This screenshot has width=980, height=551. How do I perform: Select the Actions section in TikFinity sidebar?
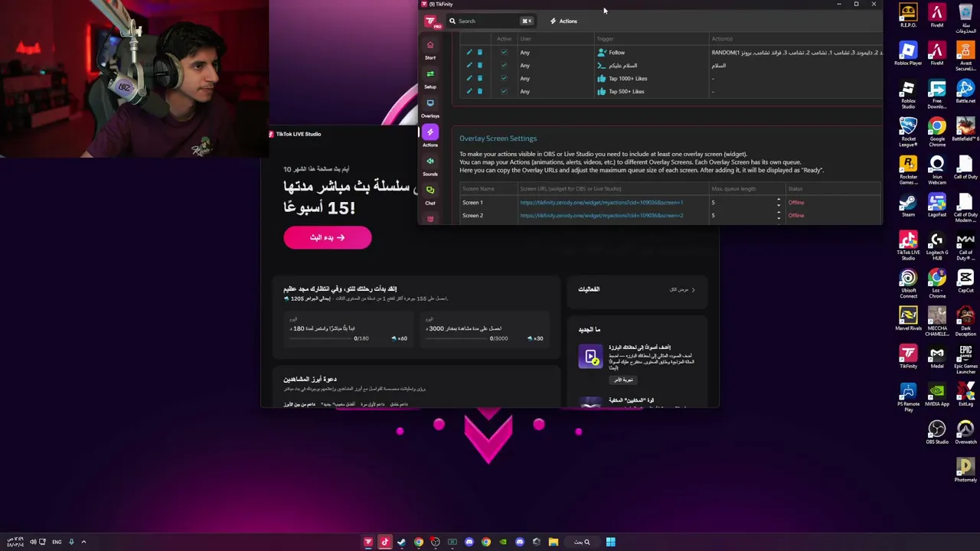point(430,137)
